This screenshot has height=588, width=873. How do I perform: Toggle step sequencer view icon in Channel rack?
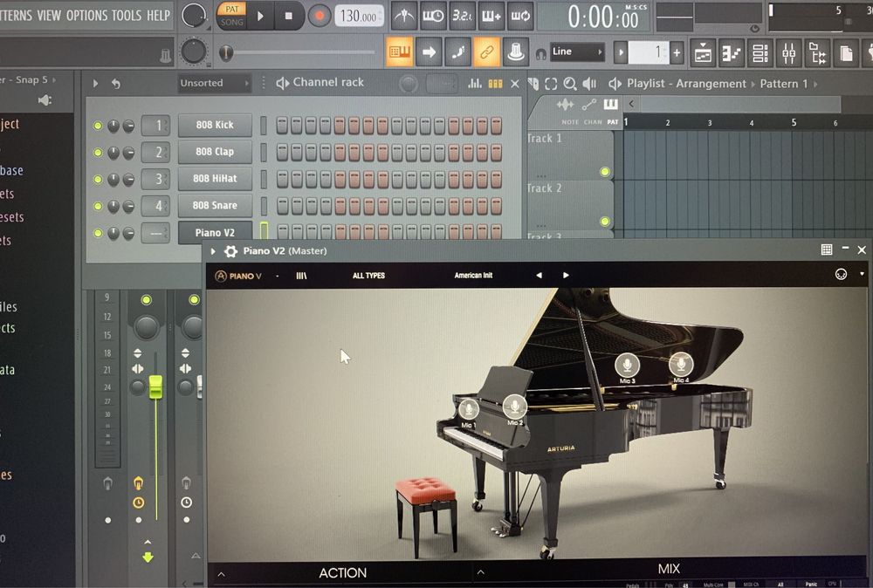pos(495,84)
